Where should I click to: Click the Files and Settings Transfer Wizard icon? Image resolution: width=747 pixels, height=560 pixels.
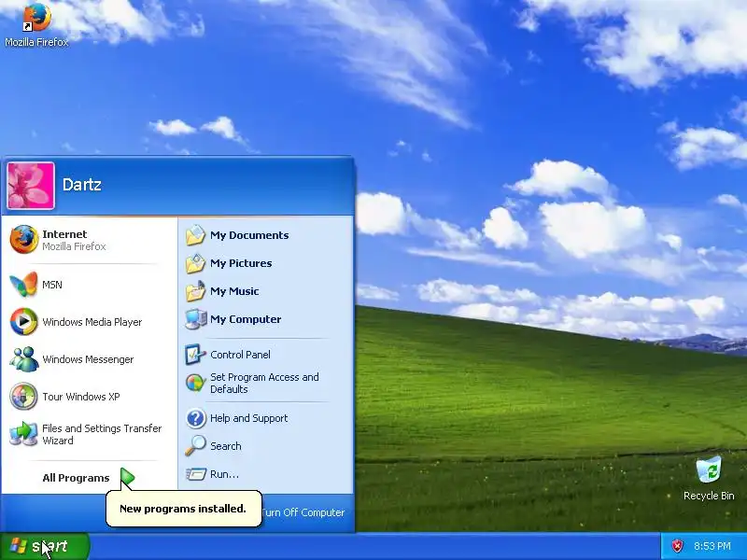[24, 434]
